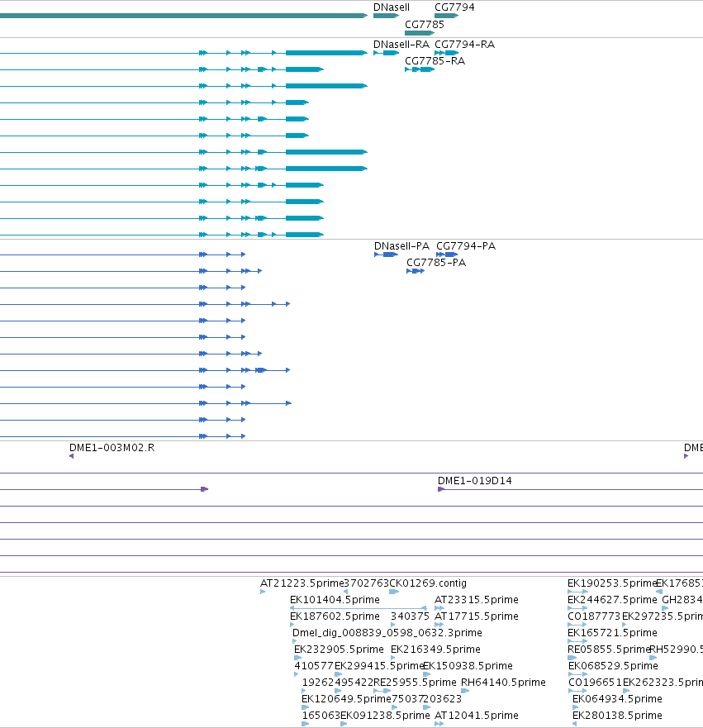The width and height of the screenshot is (703, 728).
Task: Click the Dmel_dig_008839_0598_0632.3prime label
Action: click(x=387, y=633)
